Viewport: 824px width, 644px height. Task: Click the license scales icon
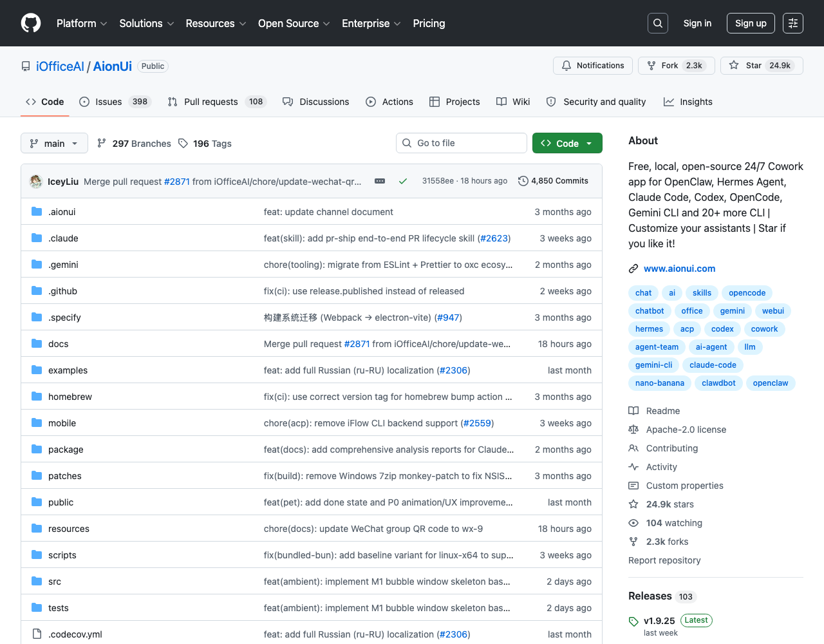633,430
